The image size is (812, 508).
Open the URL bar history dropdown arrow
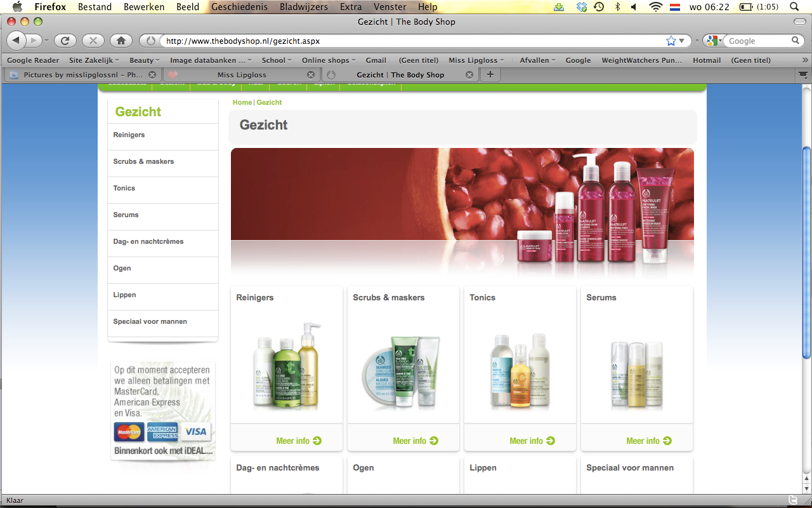[x=683, y=41]
